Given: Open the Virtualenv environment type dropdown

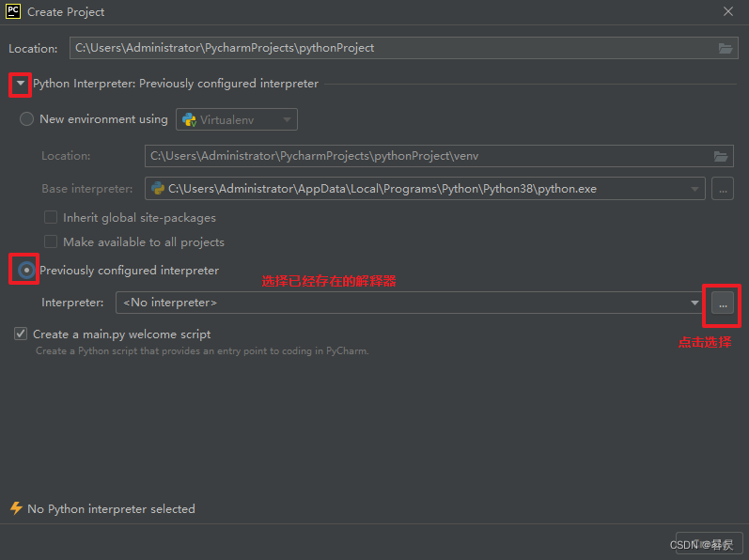Looking at the screenshot, I should click(x=237, y=119).
